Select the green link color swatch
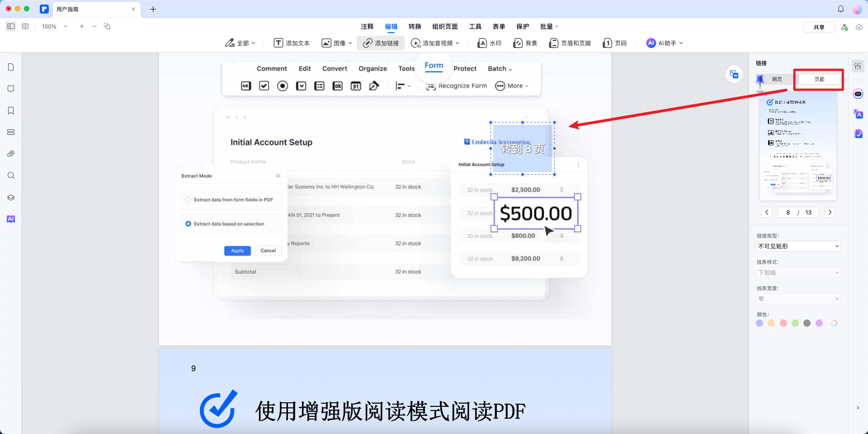Screen dimensions: 868x434 tap(795, 323)
